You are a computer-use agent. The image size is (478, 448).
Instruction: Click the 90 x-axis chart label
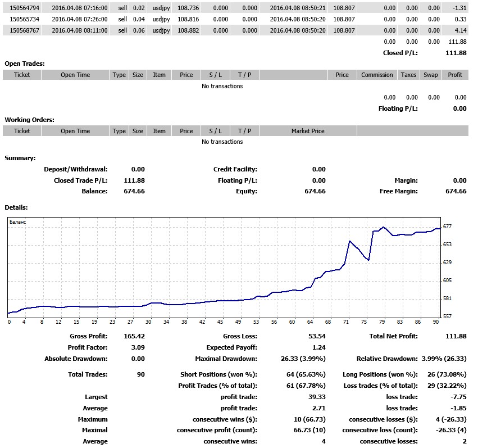tap(436, 322)
